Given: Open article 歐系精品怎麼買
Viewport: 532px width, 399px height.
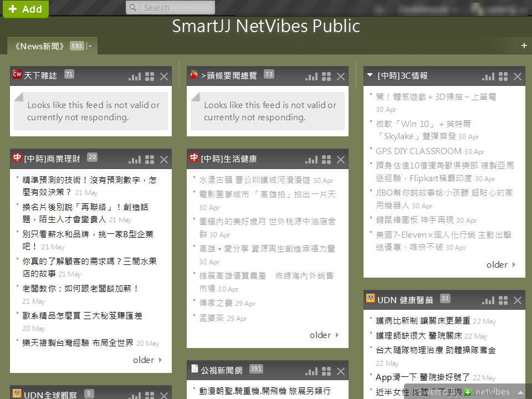Looking at the screenshot, I should (82, 316).
